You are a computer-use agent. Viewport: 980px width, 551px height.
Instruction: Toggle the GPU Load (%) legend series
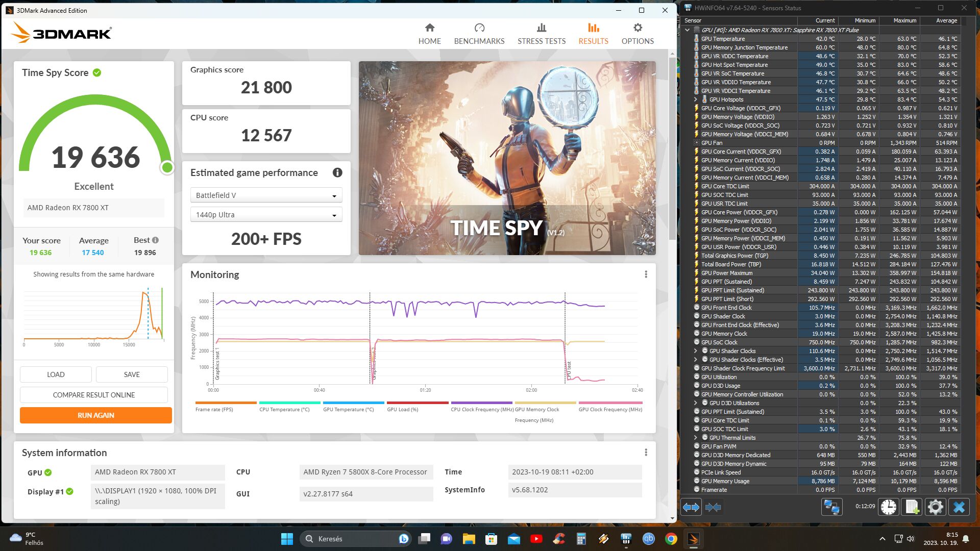[417, 407]
